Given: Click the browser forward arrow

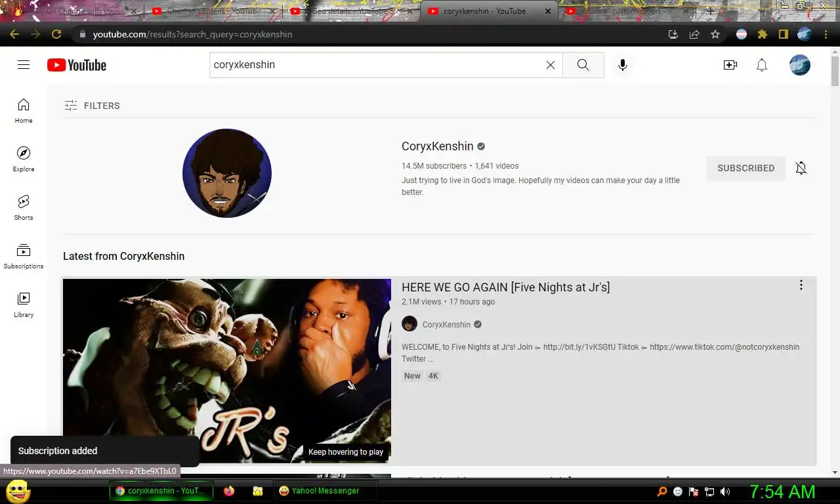Looking at the screenshot, I should coord(35,34).
